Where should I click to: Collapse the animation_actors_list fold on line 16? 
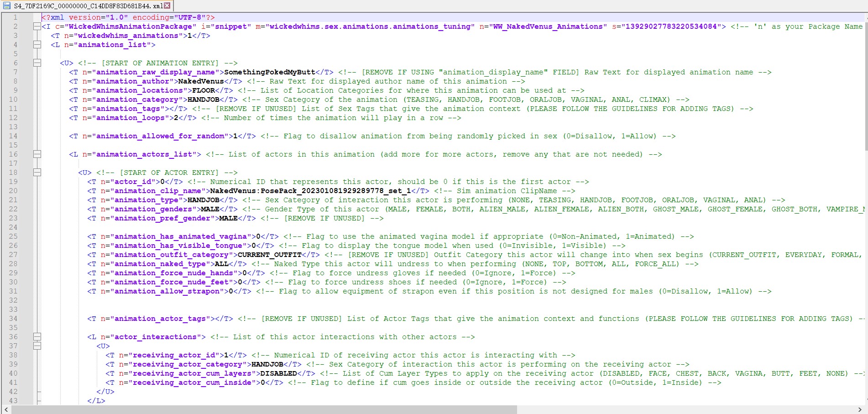pos(37,154)
